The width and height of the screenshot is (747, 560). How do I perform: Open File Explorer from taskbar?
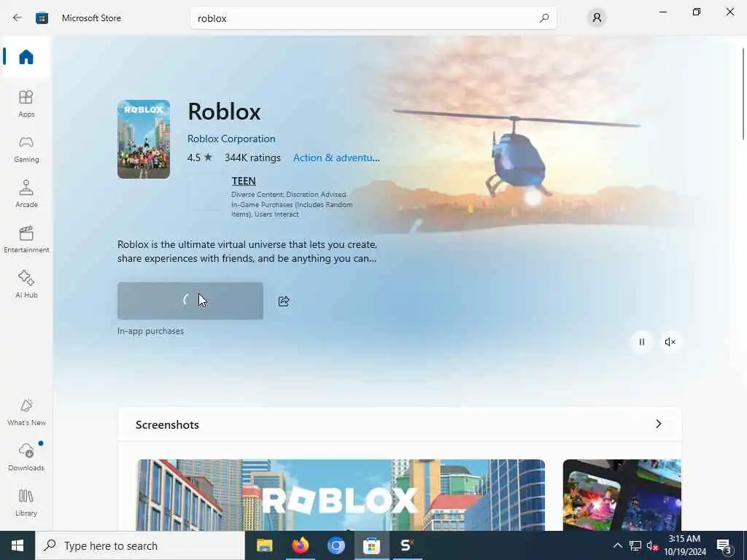(264, 545)
